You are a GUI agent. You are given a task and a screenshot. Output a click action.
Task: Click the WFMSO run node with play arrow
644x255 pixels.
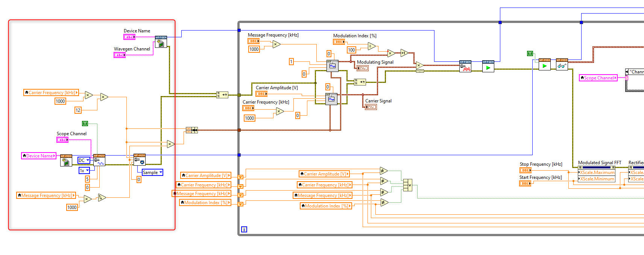click(x=544, y=64)
